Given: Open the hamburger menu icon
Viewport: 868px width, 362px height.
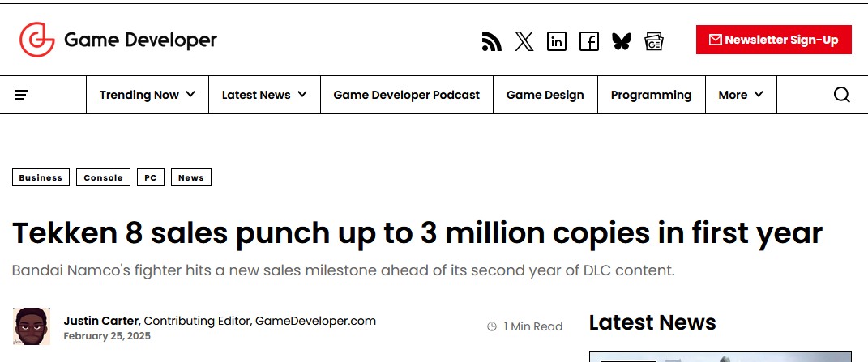Looking at the screenshot, I should pos(22,96).
